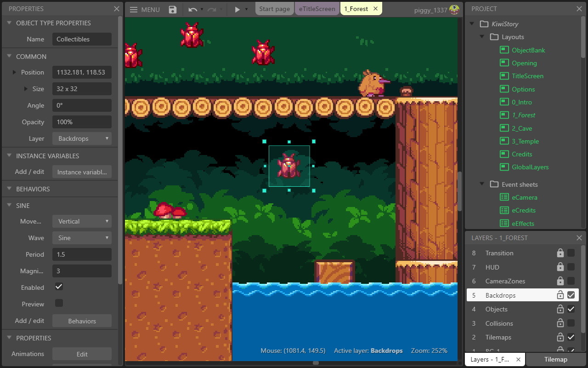Disable the Sine behavior Enabled checkbox
Viewport: 588px width, 368px height.
[x=58, y=287]
